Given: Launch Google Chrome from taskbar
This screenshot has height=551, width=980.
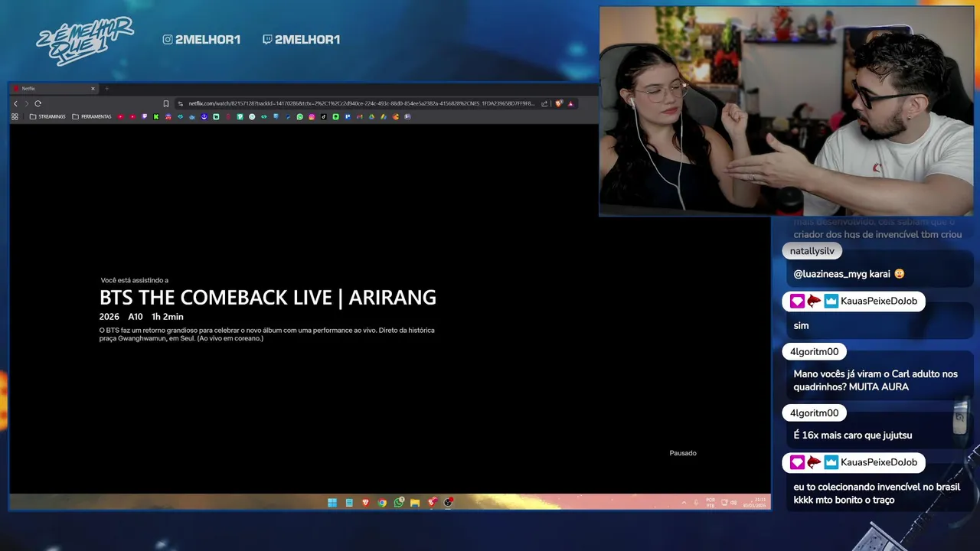Looking at the screenshot, I should pos(382,503).
